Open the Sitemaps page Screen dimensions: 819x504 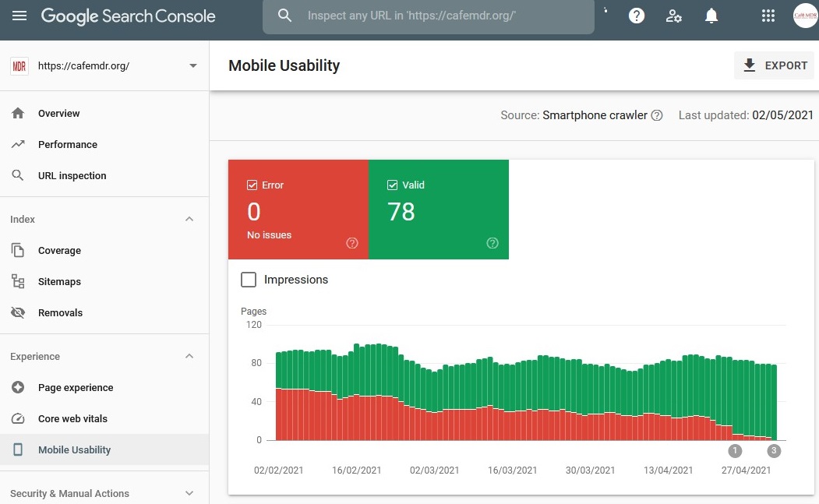pos(59,282)
